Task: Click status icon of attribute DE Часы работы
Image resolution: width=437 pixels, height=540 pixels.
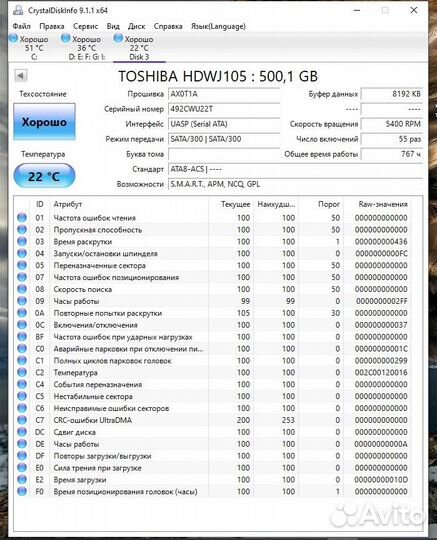Action: [22, 444]
